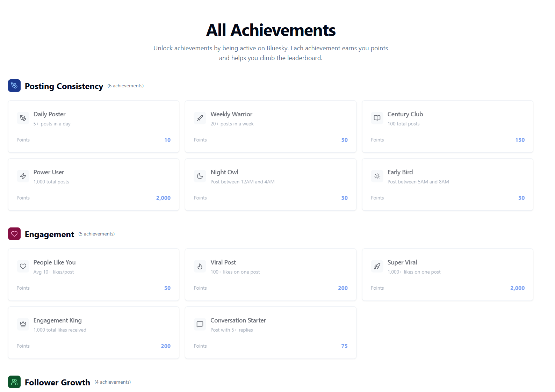Click the 30 points value on Night Owl
This screenshot has height=392, width=555.
344,198
